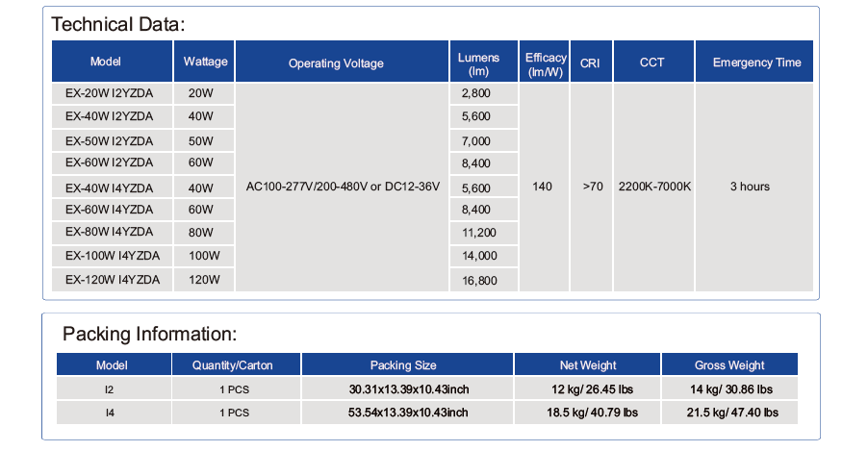Click the 3 hours emergency time value

click(750, 187)
